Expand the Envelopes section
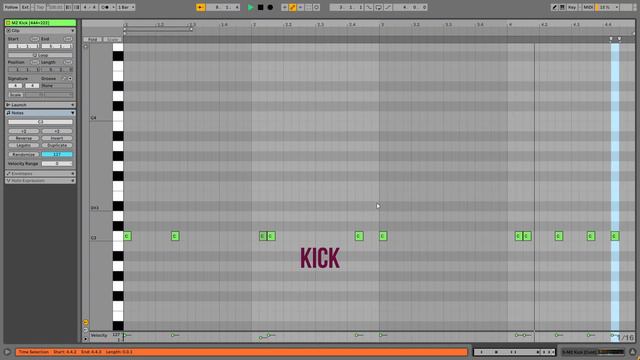The image size is (640, 360). 40,173
